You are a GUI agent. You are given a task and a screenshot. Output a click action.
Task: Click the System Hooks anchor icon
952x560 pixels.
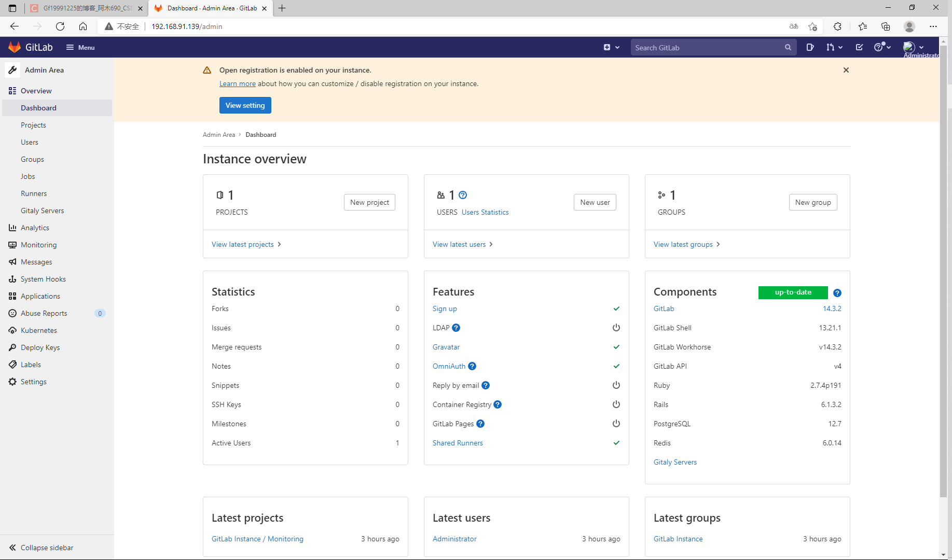(x=12, y=279)
